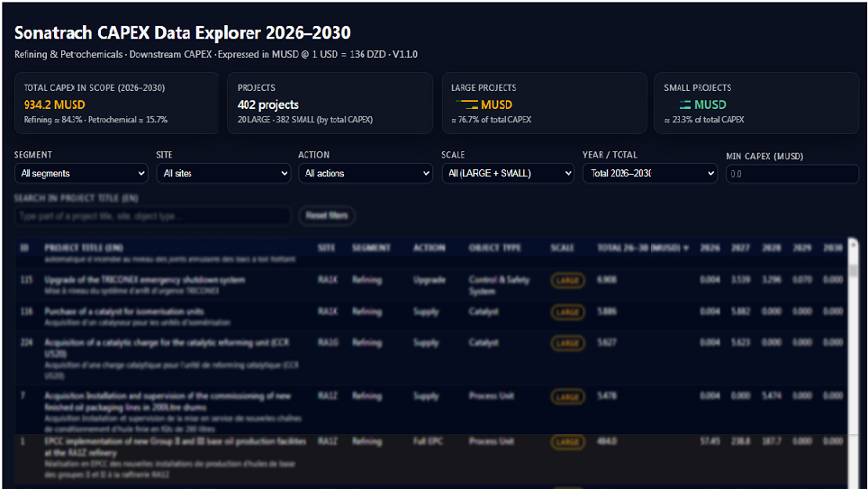The image size is (868, 489).
Task: Click the 934.2 MUSD total value
Action: point(54,104)
